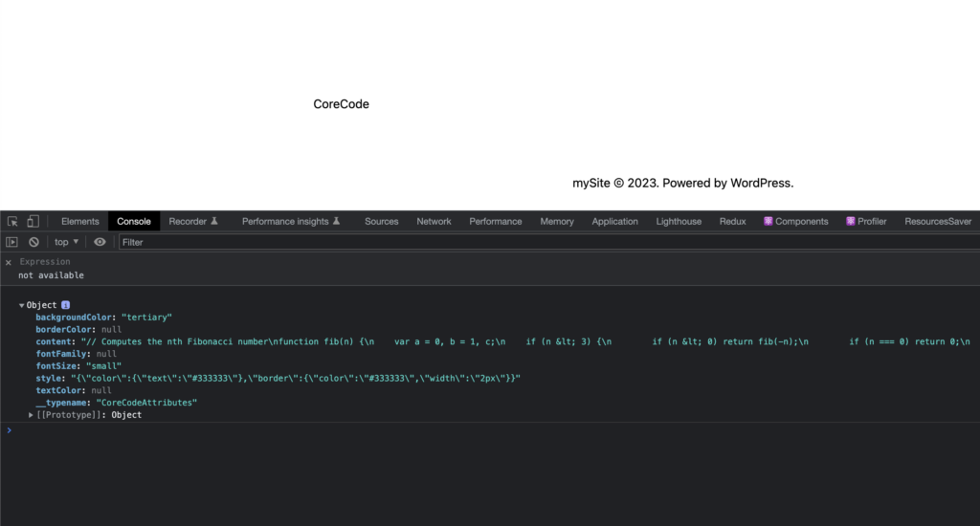Image resolution: width=980 pixels, height=526 pixels.
Task: Open the Redux tab
Action: pyautogui.click(x=732, y=221)
